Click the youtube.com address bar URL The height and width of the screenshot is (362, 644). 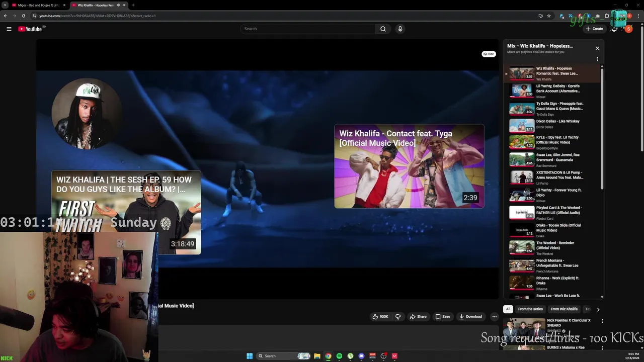point(98,16)
